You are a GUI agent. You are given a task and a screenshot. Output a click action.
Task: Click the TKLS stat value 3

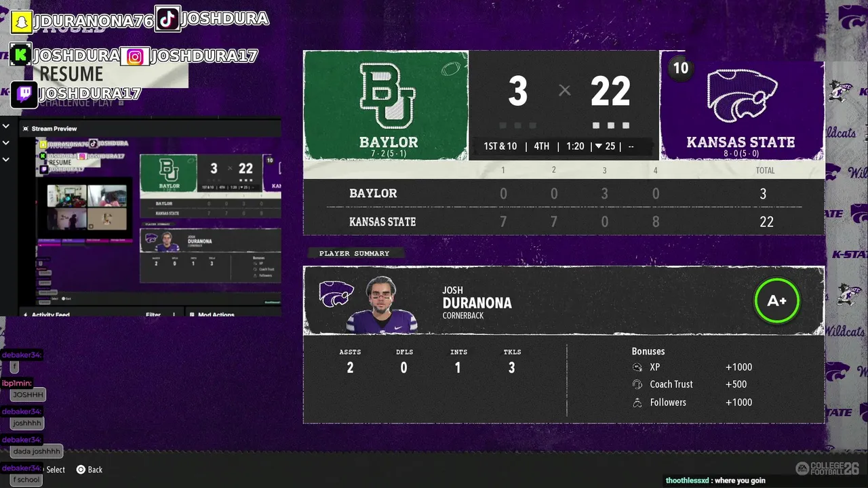pos(511,367)
